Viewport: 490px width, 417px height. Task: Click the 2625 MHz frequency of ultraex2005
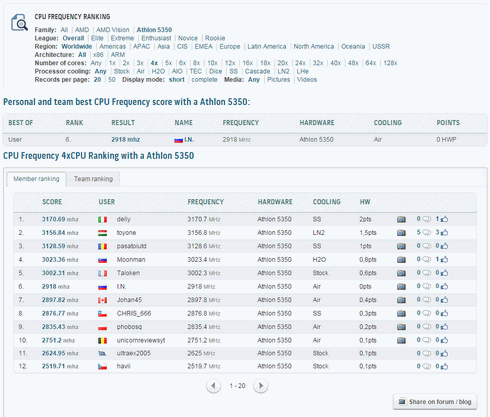coord(201,353)
